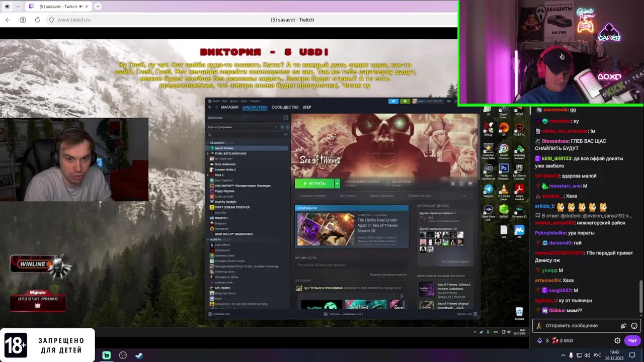This screenshot has width=644, height=362.
Task: Open the Загрузки status in Steam
Action: (x=344, y=314)
